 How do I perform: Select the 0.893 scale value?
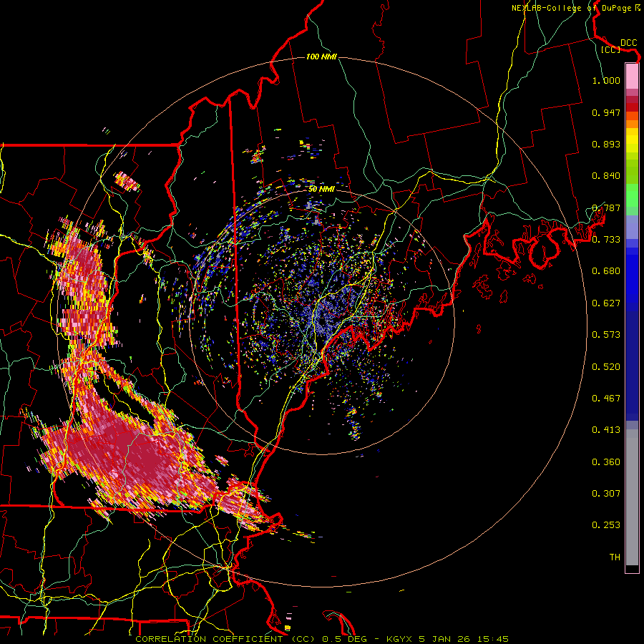point(606,144)
